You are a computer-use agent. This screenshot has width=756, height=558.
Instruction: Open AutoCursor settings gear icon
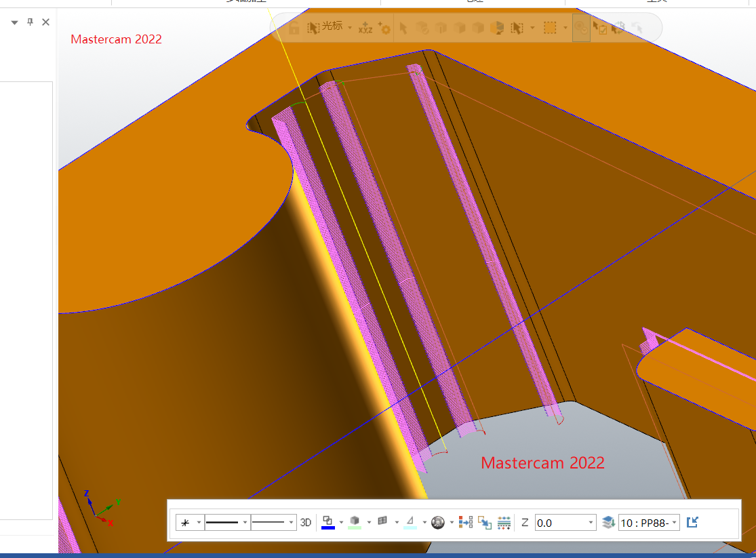(384, 28)
